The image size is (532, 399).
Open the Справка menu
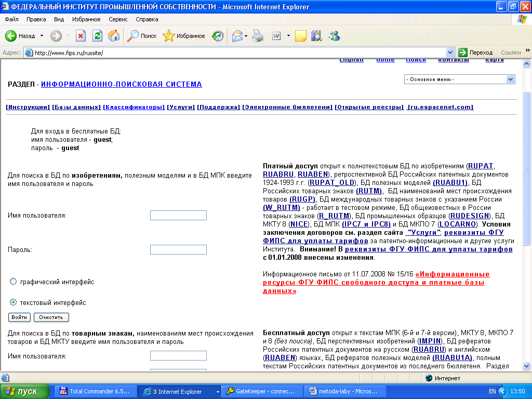coord(147,19)
